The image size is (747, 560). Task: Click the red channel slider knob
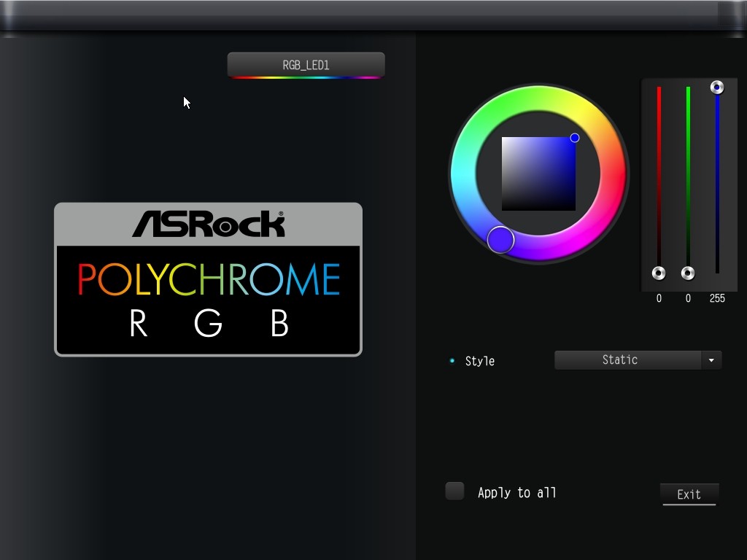(659, 273)
